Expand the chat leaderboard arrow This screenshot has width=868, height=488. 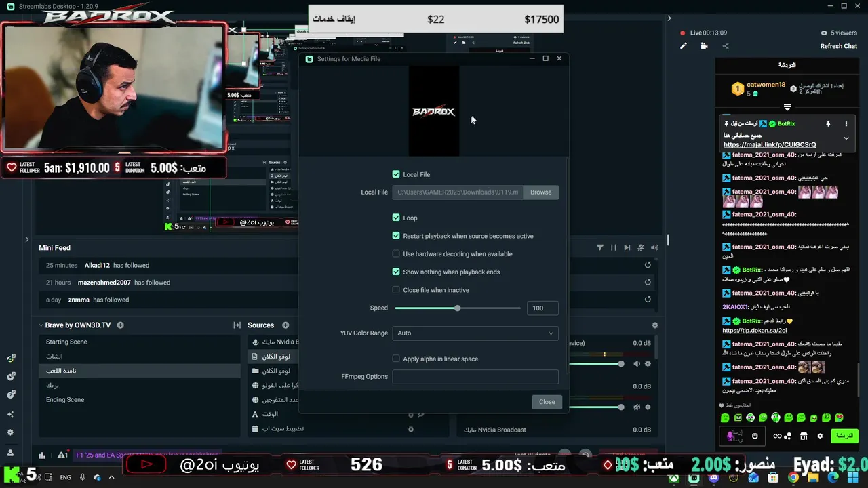pos(787,107)
